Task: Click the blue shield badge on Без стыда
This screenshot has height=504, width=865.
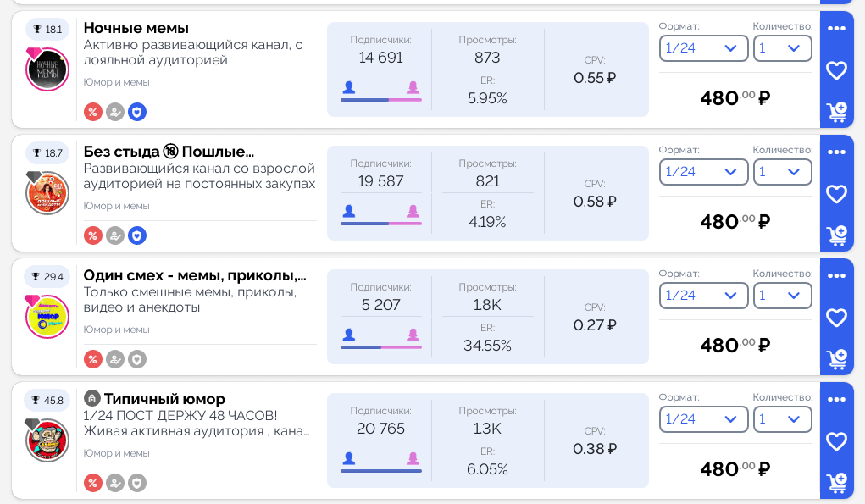Action: 137,235
